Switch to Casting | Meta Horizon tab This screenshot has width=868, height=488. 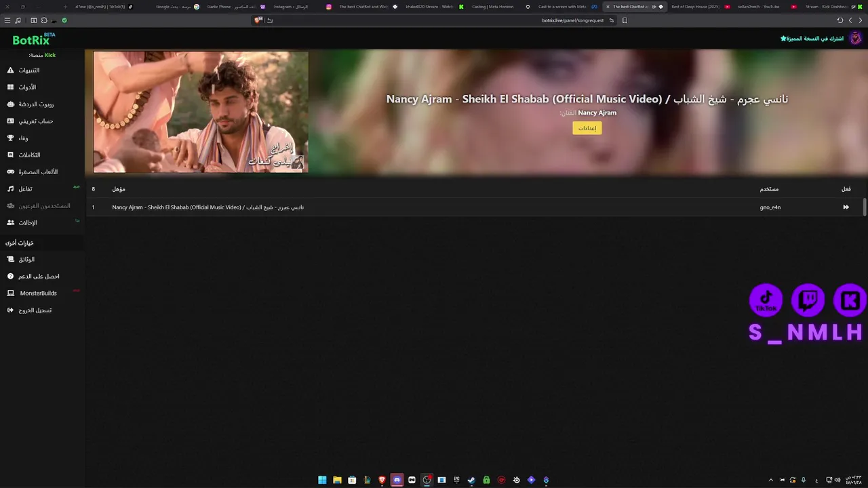[x=500, y=7]
